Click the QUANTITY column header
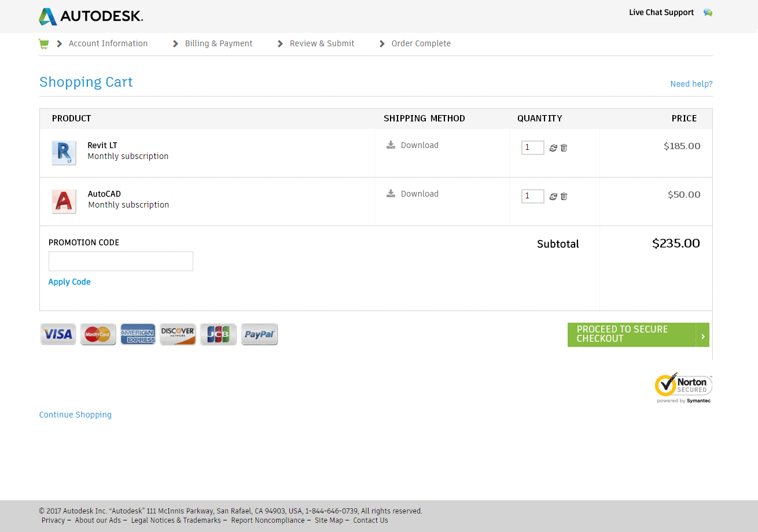The height and width of the screenshot is (532, 758). tap(539, 119)
